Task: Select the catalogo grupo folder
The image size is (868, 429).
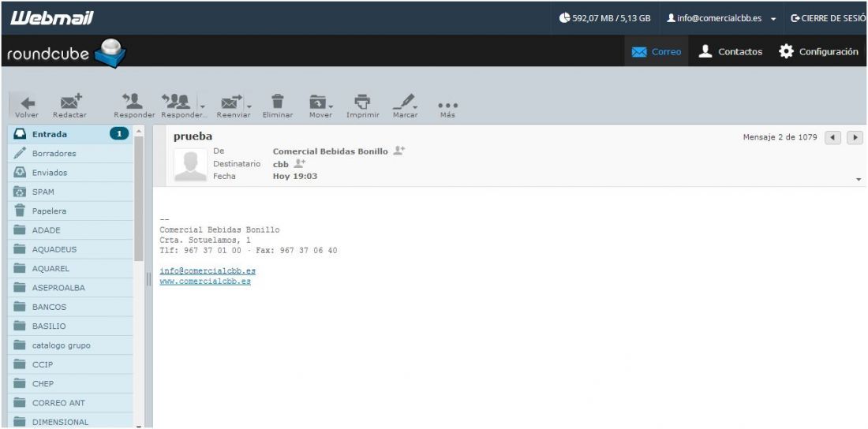Action: click(x=70, y=345)
